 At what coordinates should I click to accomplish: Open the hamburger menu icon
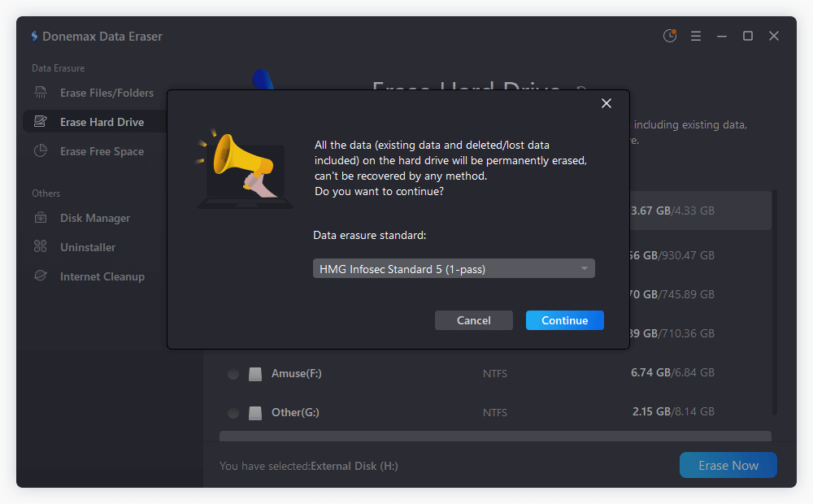pos(696,36)
